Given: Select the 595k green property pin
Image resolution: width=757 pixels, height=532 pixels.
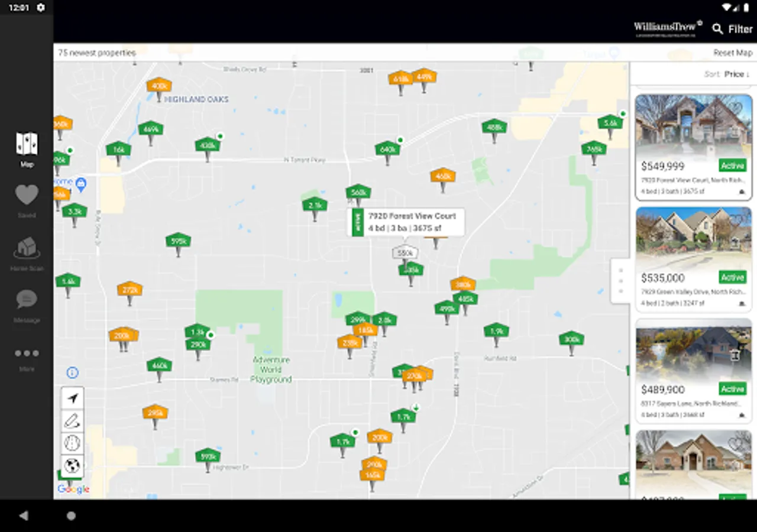Looking at the screenshot, I should pos(178,241).
